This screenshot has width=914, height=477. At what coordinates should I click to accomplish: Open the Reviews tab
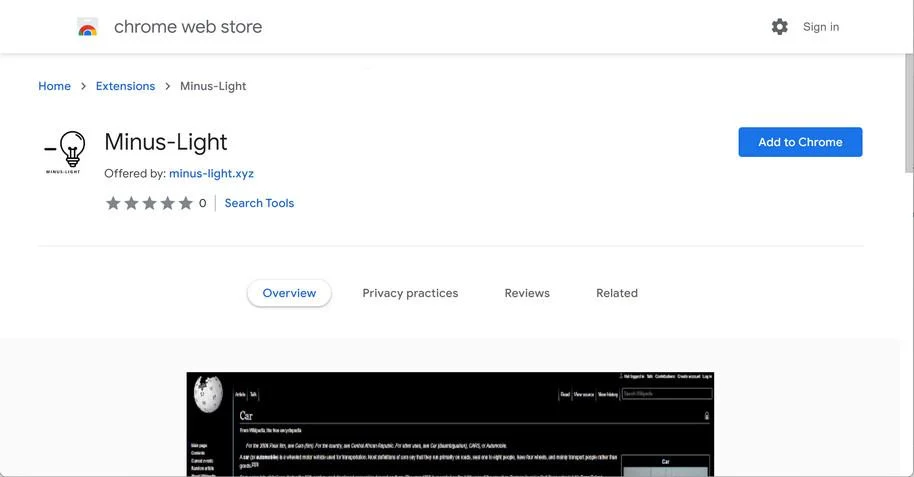tap(527, 293)
